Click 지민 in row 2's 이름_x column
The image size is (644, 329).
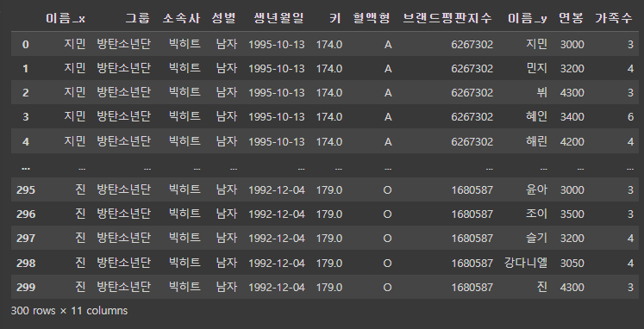(x=75, y=92)
